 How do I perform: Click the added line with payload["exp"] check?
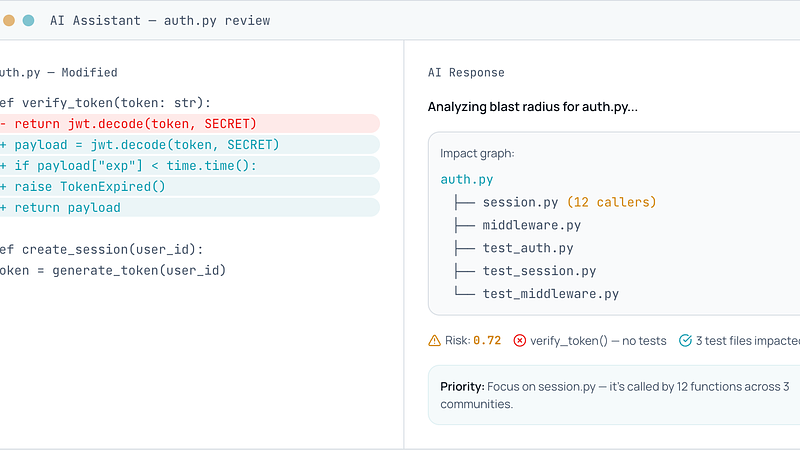click(190, 165)
